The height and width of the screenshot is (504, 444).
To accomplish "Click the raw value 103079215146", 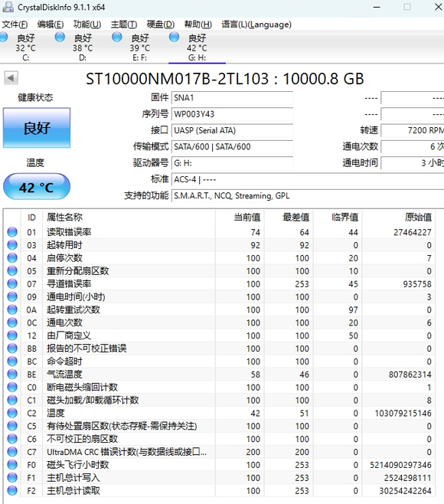I will (403, 414).
